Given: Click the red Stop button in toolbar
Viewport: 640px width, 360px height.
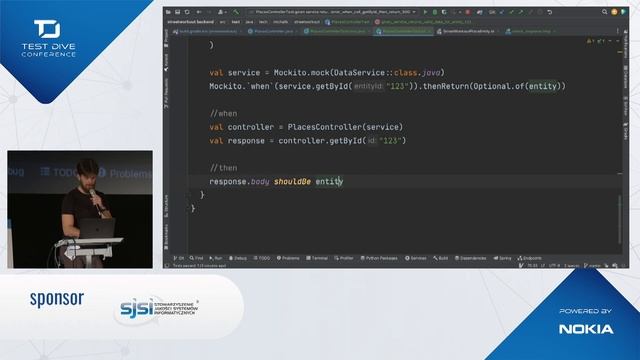Looking at the screenshot, I should click(x=468, y=12).
